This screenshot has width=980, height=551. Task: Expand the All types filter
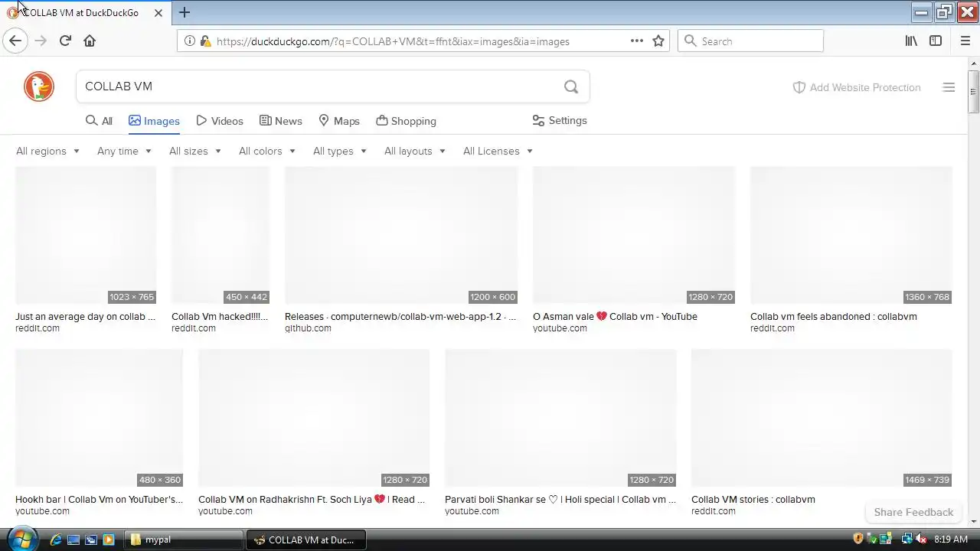tap(339, 151)
